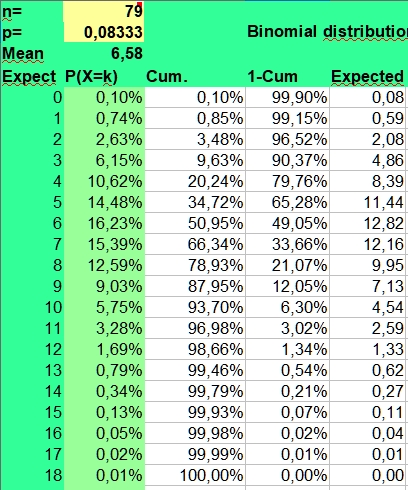The width and height of the screenshot is (408, 490).
Task: Click the cumulative cell reading 100,00%
Action: pyautogui.click(x=195, y=475)
